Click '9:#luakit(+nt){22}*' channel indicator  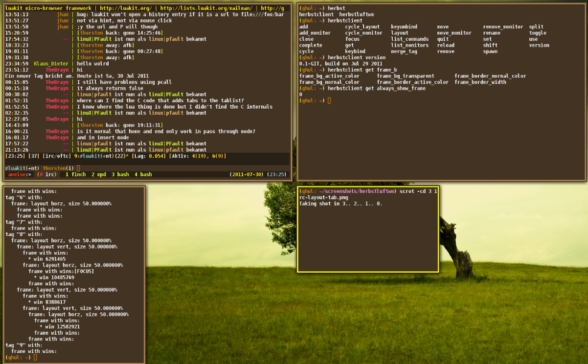click(101, 156)
